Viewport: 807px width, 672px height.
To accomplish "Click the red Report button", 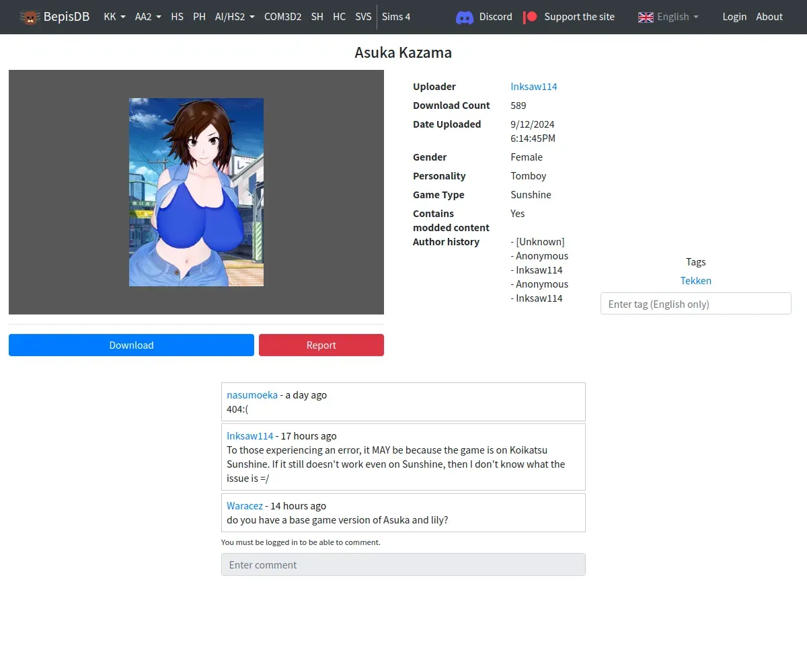I will [321, 345].
